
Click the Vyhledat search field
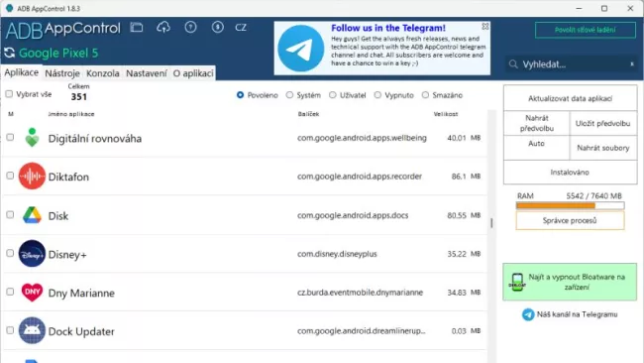pyautogui.click(x=571, y=64)
